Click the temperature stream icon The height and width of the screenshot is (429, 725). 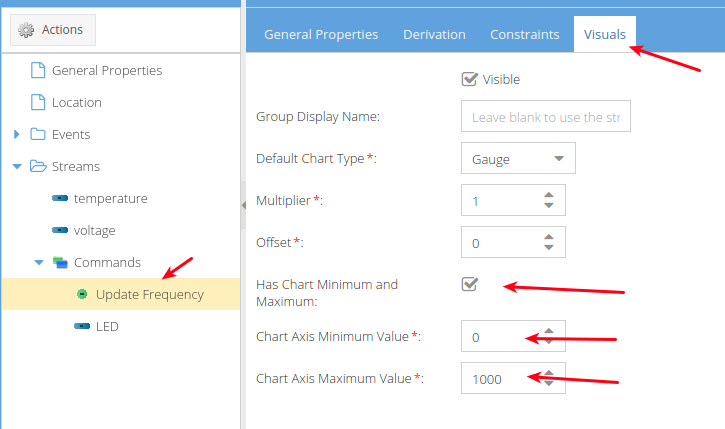point(60,199)
